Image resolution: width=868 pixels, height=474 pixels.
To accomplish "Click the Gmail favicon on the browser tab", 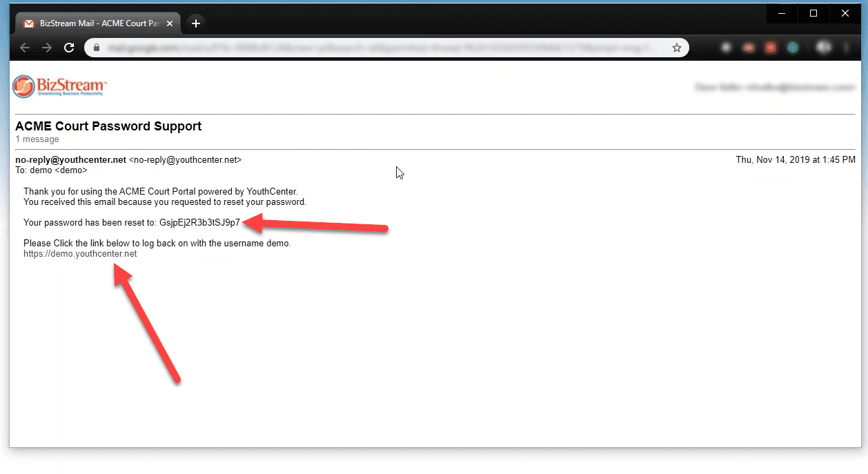I will click(28, 23).
